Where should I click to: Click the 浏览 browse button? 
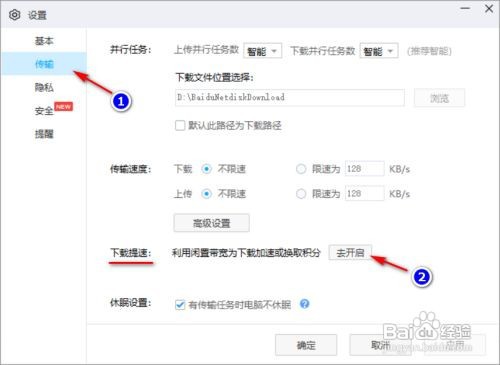tap(439, 98)
